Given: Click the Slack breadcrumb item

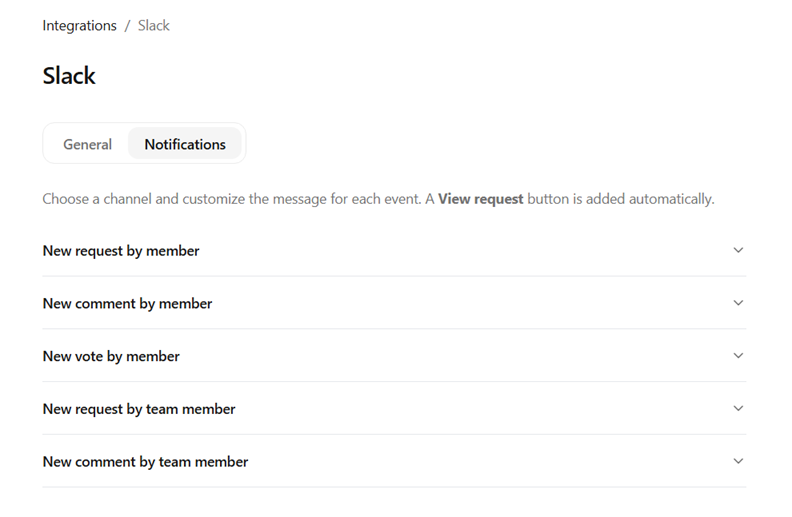Looking at the screenshot, I should [x=154, y=26].
